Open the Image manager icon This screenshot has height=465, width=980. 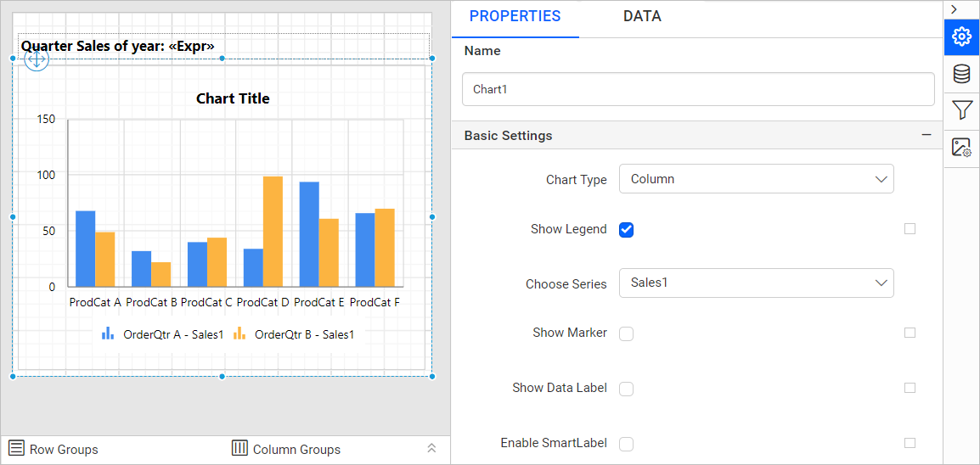961,148
